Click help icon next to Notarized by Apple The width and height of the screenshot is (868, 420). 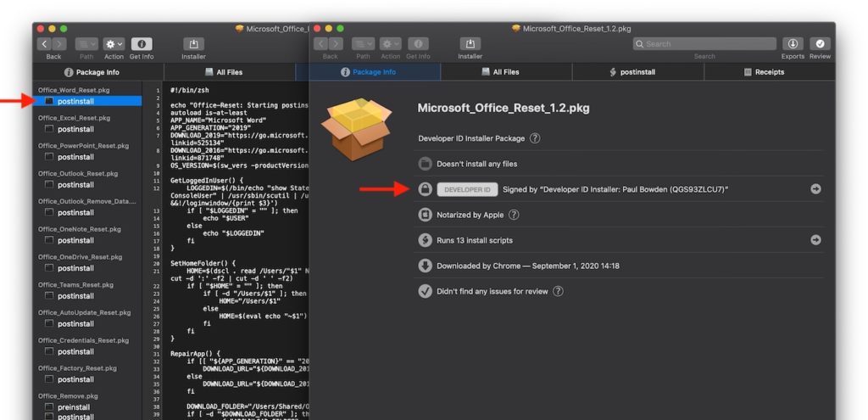514,215
